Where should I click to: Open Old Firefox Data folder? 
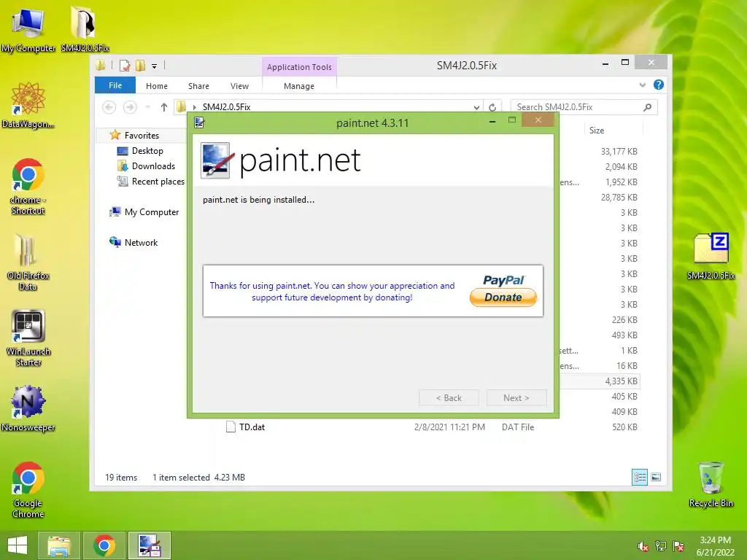click(28, 262)
